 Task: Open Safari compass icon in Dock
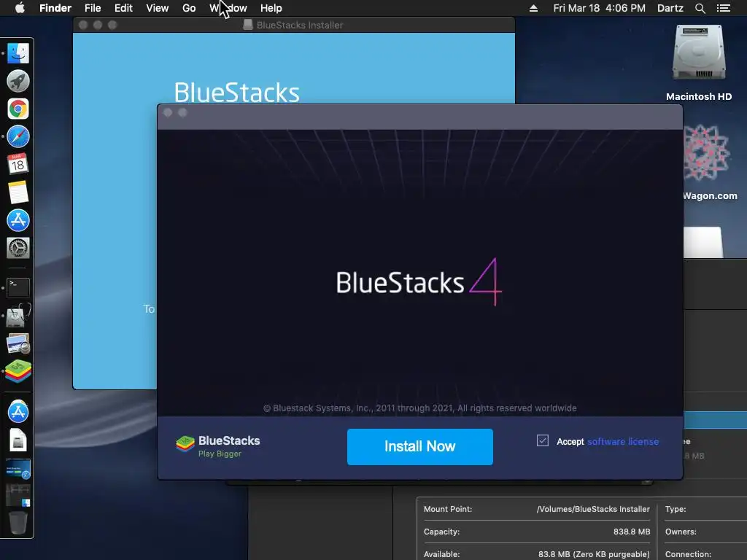(18, 136)
